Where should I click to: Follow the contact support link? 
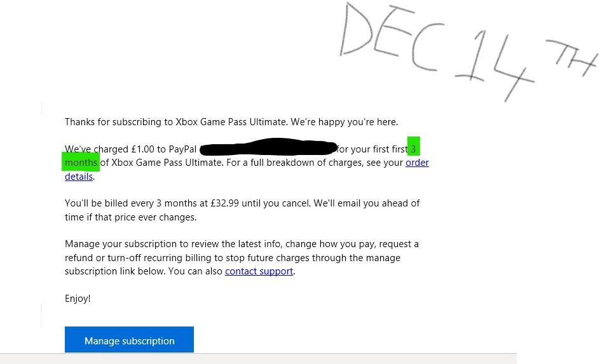coord(259,271)
